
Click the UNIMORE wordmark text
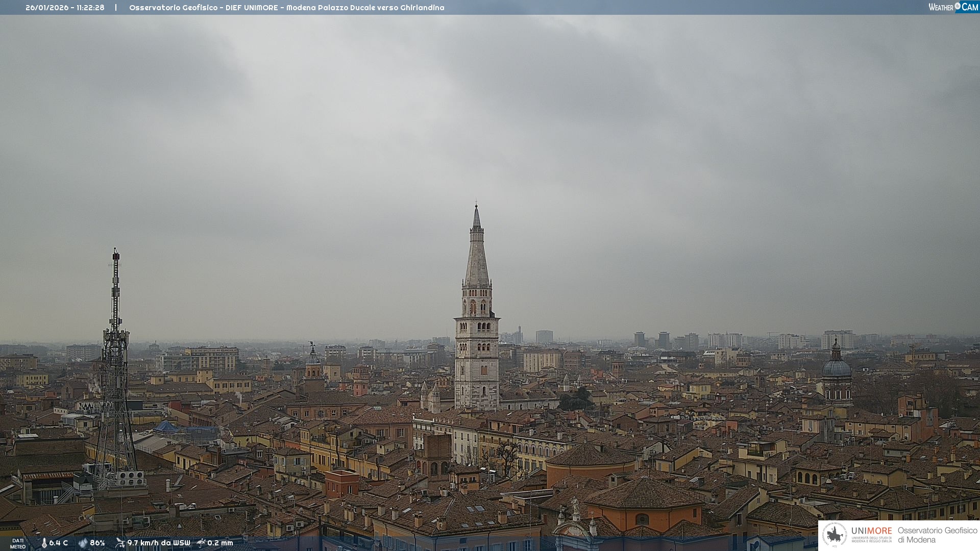pyautogui.click(x=871, y=531)
